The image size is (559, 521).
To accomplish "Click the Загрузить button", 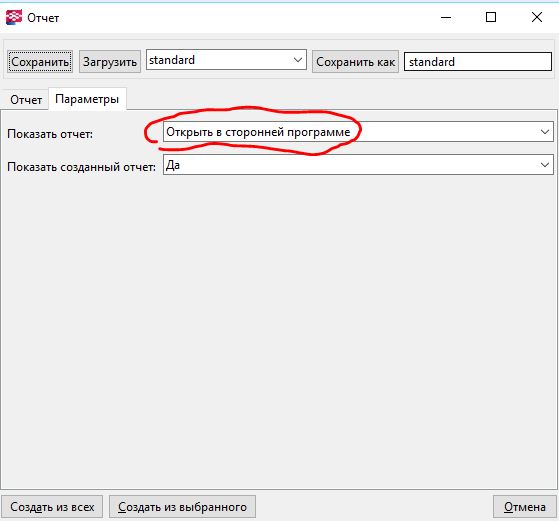I will coord(110,62).
